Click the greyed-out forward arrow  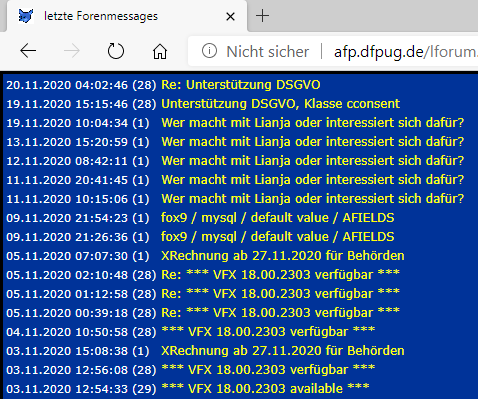(x=72, y=51)
